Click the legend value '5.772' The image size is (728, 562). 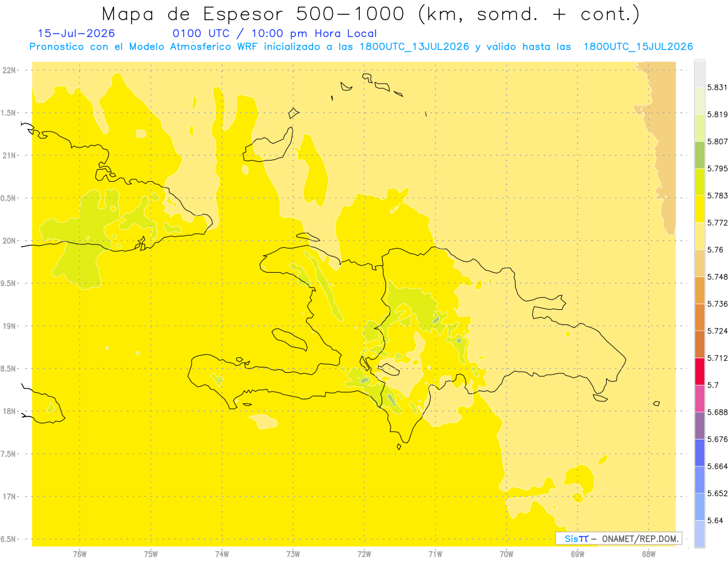[717, 222]
